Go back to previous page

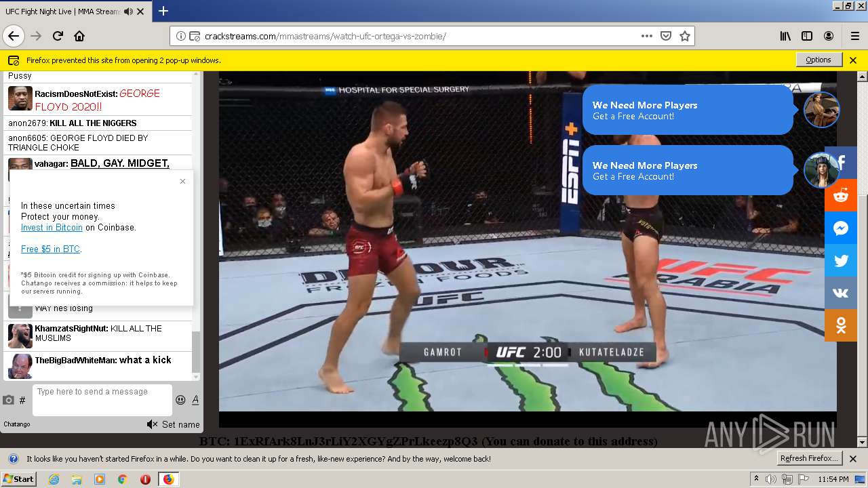click(x=14, y=36)
